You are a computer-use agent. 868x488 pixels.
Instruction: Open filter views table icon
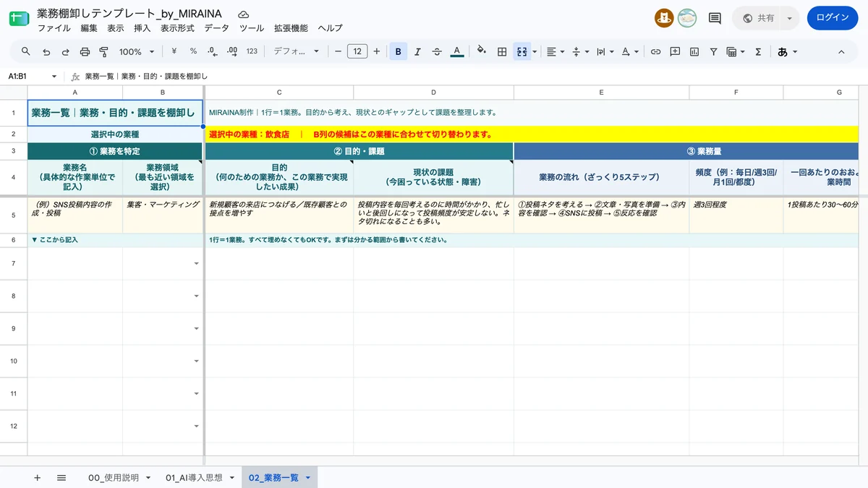735,51
